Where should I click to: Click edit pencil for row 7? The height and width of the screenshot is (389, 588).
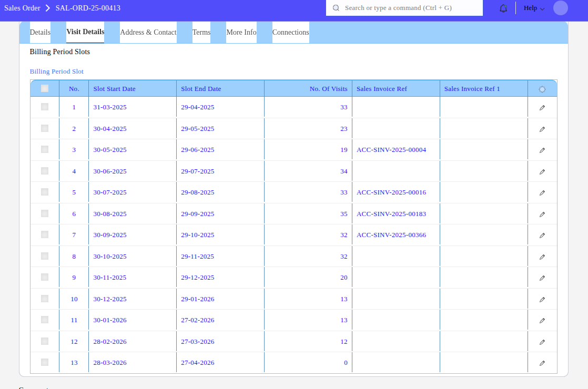[542, 236]
